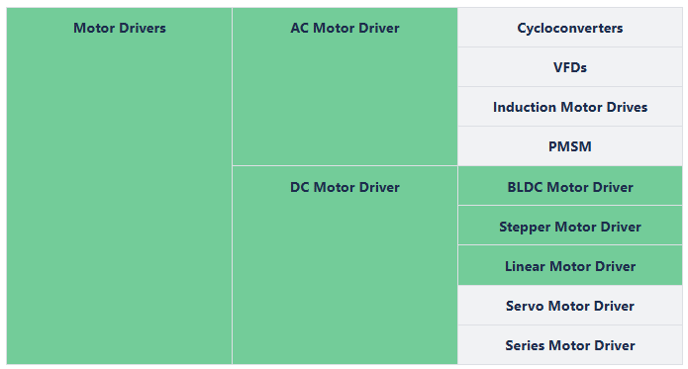Click the Stepper Motor Driver label text
This screenshot has height=369, width=688.
(570, 227)
